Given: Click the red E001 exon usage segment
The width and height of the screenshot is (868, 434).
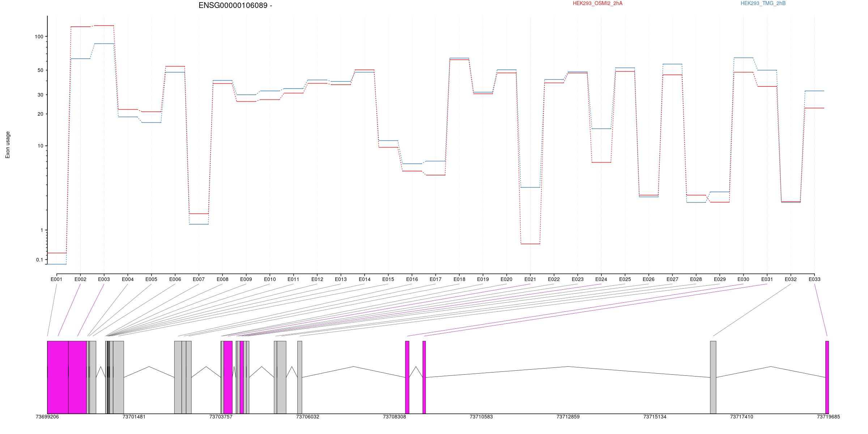Looking at the screenshot, I should coord(57,253).
